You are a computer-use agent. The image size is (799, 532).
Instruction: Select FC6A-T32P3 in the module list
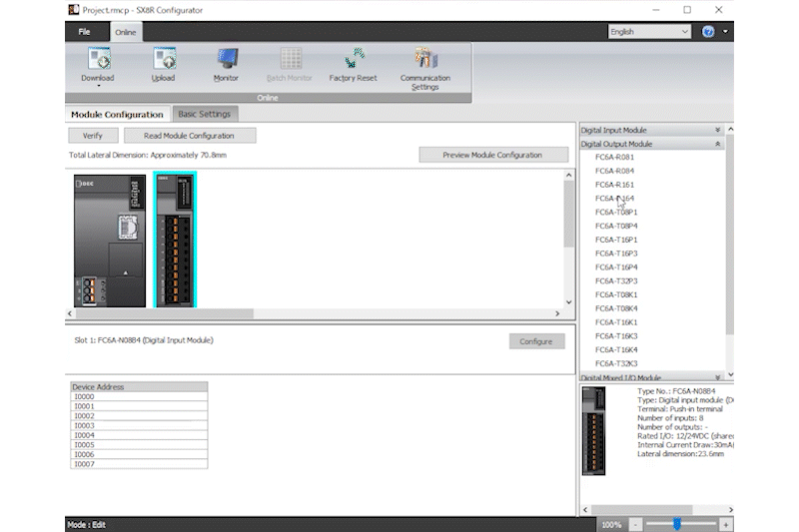point(616,280)
